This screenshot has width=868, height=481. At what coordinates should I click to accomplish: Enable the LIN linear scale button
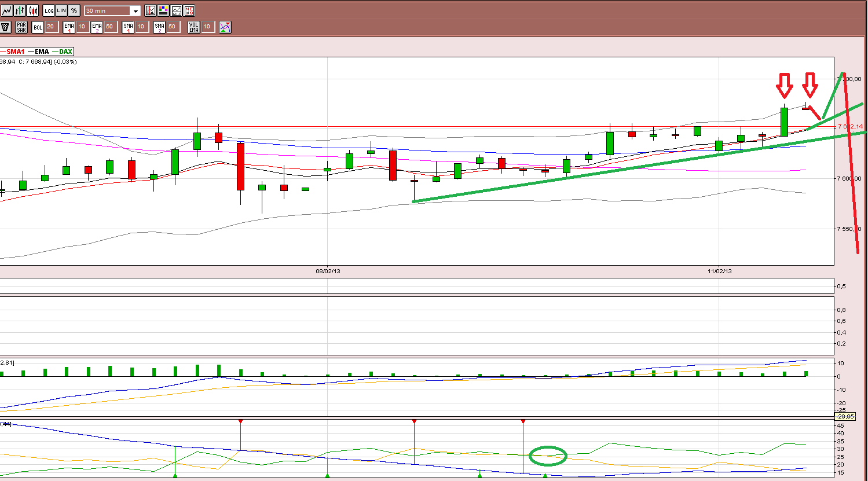(61, 10)
